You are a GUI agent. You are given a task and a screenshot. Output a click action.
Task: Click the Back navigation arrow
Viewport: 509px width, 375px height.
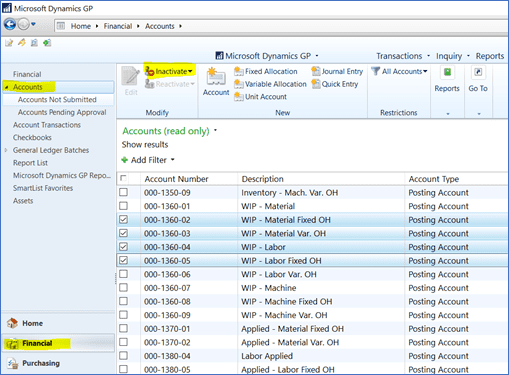pyautogui.click(x=10, y=24)
